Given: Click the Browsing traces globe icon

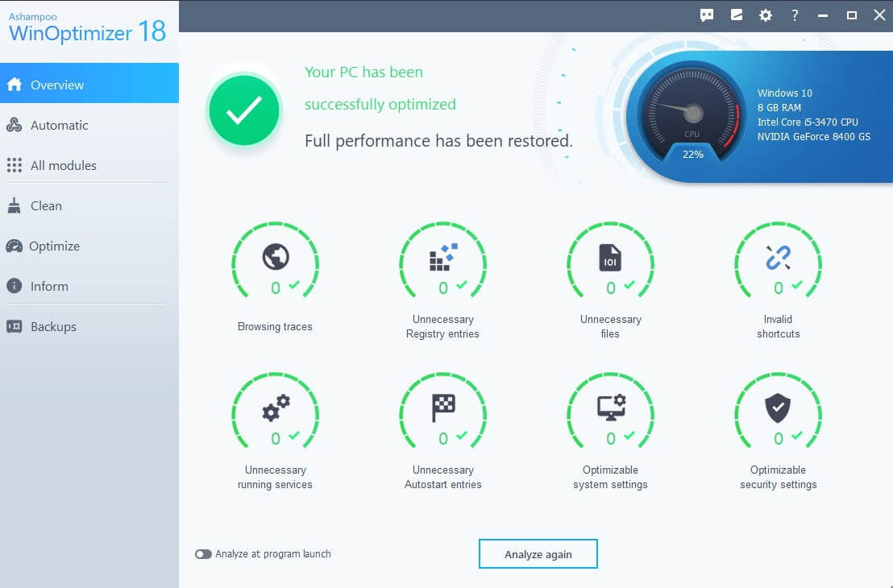Looking at the screenshot, I should 275,256.
